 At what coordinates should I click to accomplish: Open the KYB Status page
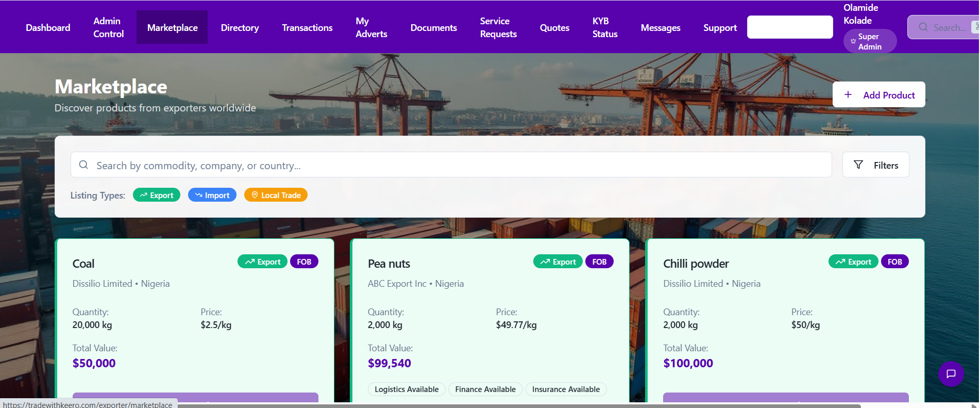pyautogui.click(x=604, y=27)
